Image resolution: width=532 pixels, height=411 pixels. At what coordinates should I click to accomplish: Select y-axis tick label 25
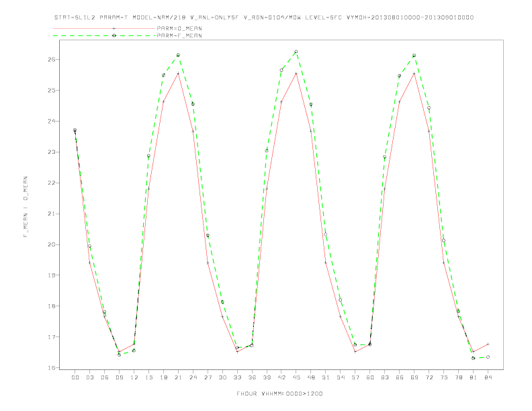51,90
